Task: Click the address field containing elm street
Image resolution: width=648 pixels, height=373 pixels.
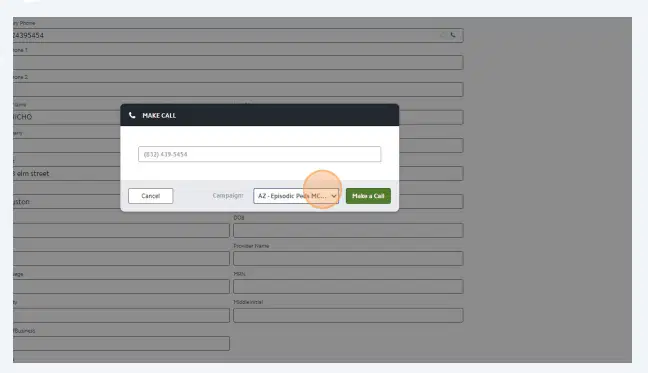Action: (x=67, y=173)
